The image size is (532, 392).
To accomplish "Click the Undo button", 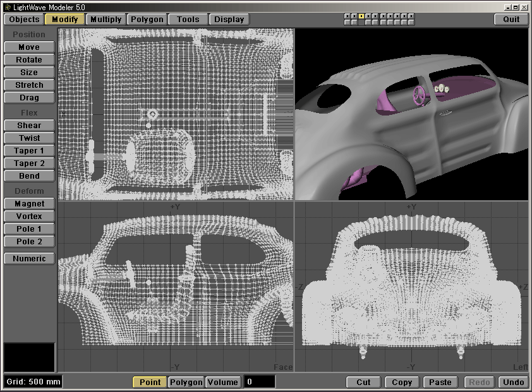I will click(513, 382).
